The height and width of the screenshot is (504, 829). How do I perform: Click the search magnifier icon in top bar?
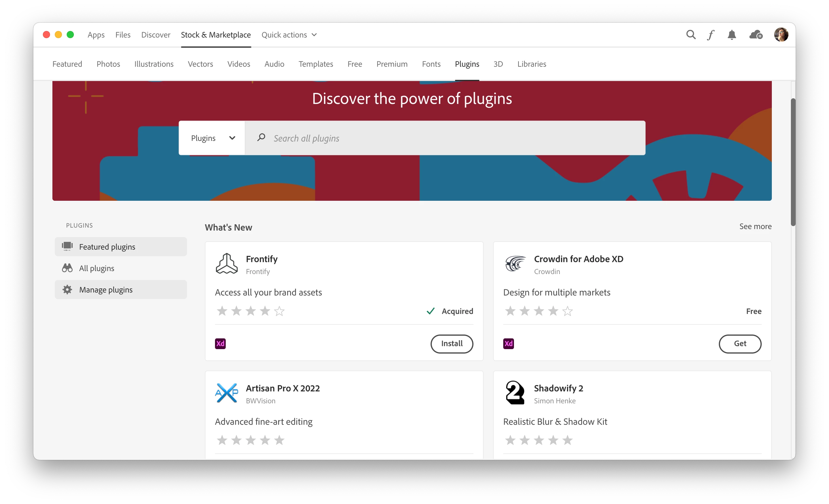[x=691, y=35]
